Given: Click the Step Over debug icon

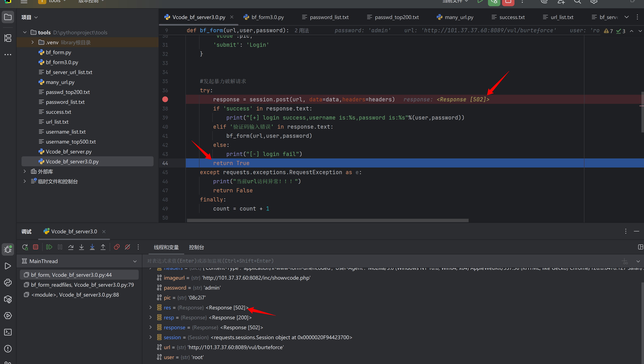Looking at the screenshot, I should (71, 247).
